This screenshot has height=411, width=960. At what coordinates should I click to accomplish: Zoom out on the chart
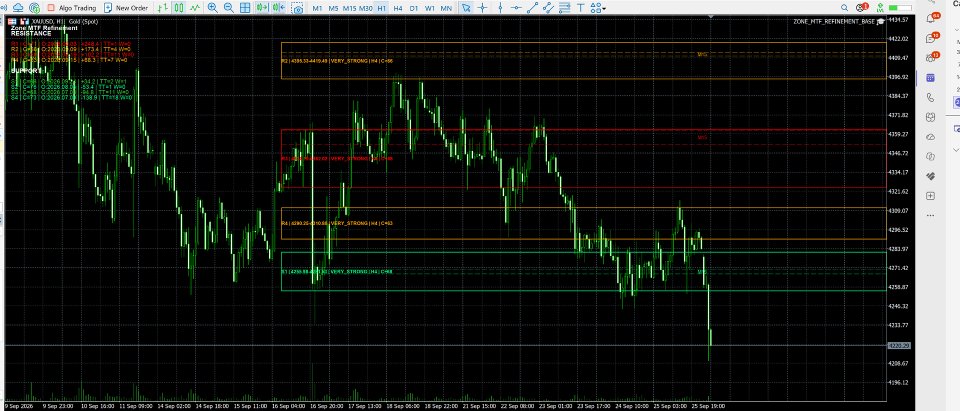pyautogui.click(x=228, y=8)
